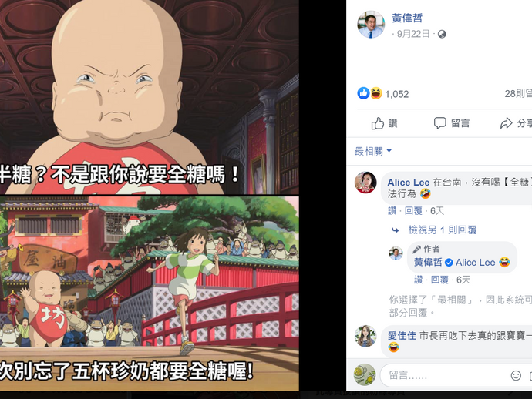
Task: Open the emoji picker in comment box
Action: [x=516, y=375]
